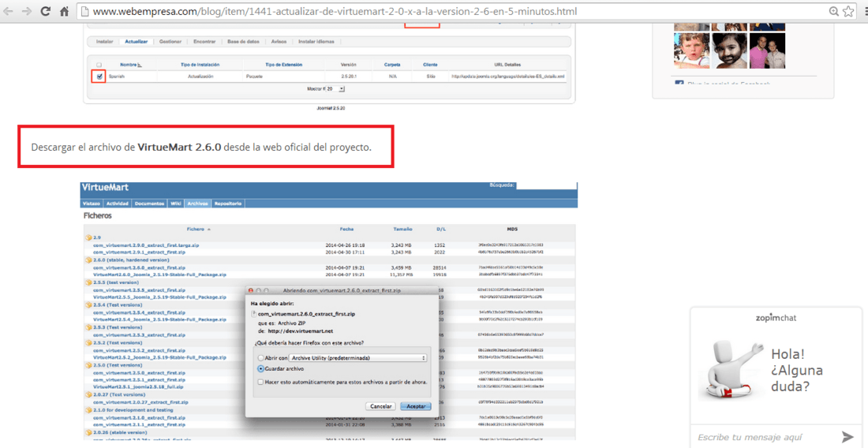Click the Aceptar button in download dialog
Image resolution: width=868 pixels, height=448 pixels.
pyautogui.click(x=416, y=406)
